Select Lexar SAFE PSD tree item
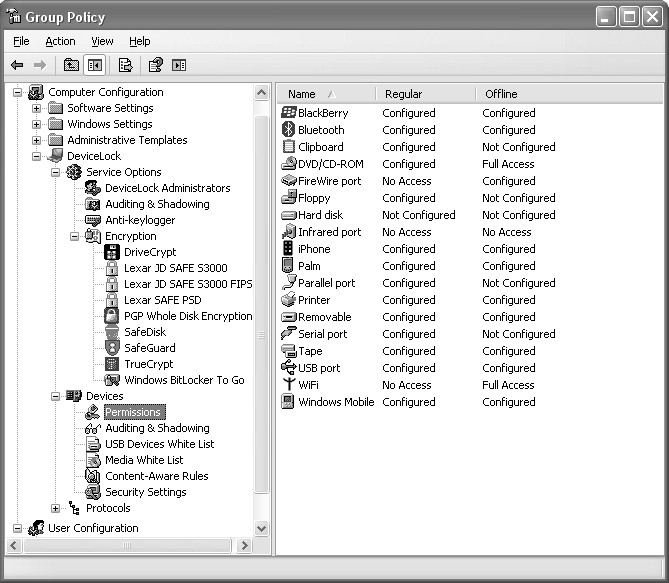The height and width of the screenshot is (583, 669). pos(163,300)
